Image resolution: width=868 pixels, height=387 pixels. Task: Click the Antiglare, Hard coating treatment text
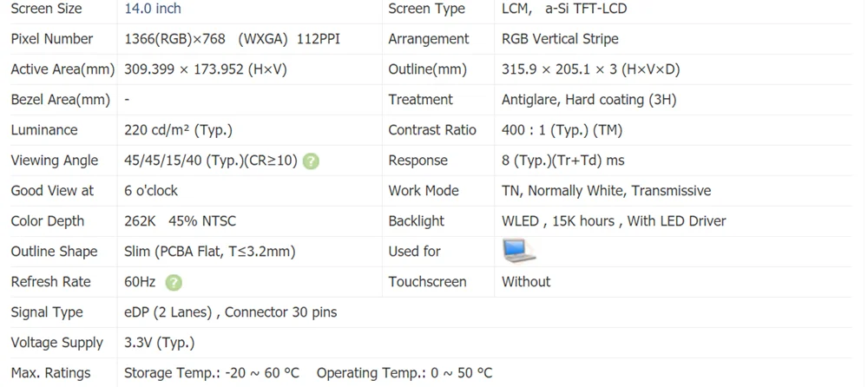coord(589,100)
